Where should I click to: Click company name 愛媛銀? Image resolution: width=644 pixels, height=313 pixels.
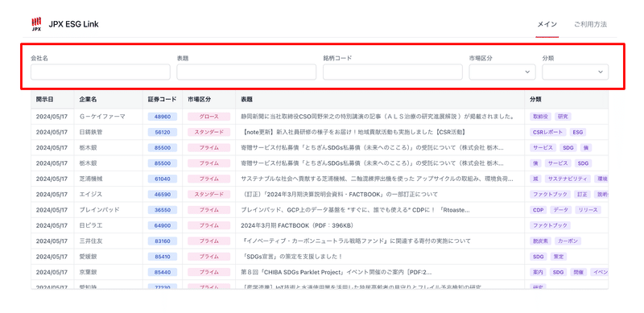(x=88, y=257)
